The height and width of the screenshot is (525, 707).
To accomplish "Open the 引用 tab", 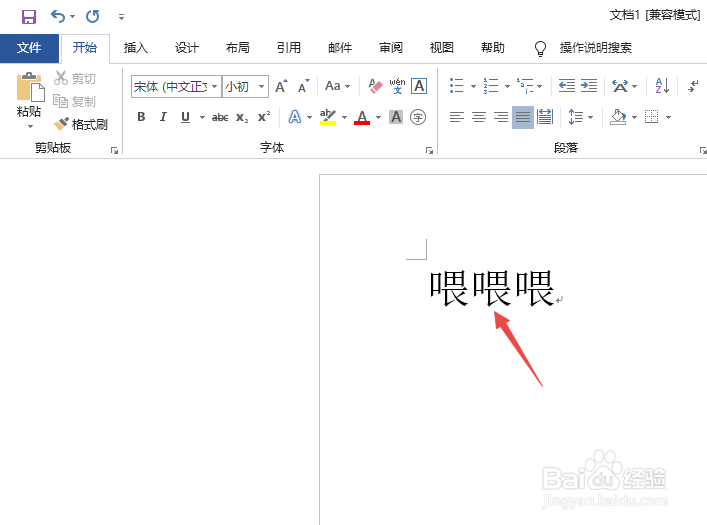I will [x=289, y=48].
